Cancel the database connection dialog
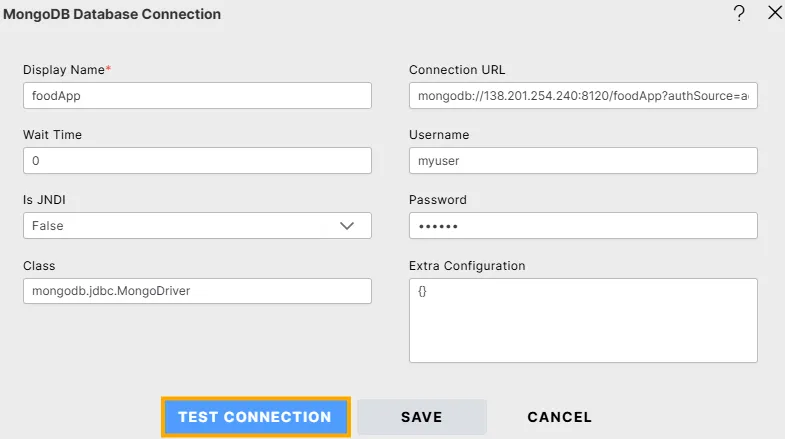This screenshot has height=439, width=785. point(559,417)
